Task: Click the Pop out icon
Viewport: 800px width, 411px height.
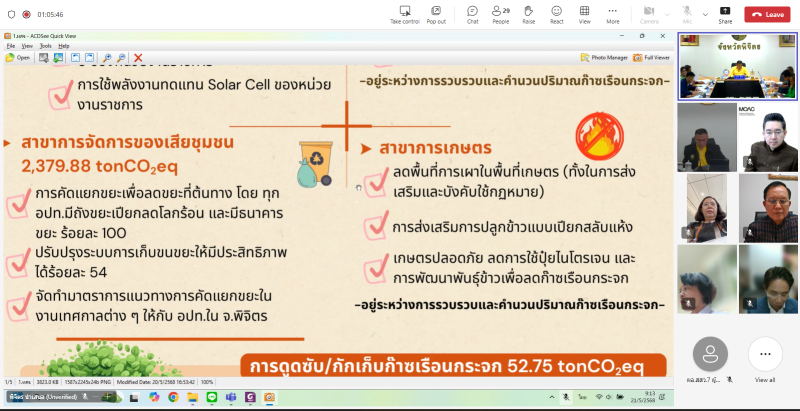Action: point(436,13)
